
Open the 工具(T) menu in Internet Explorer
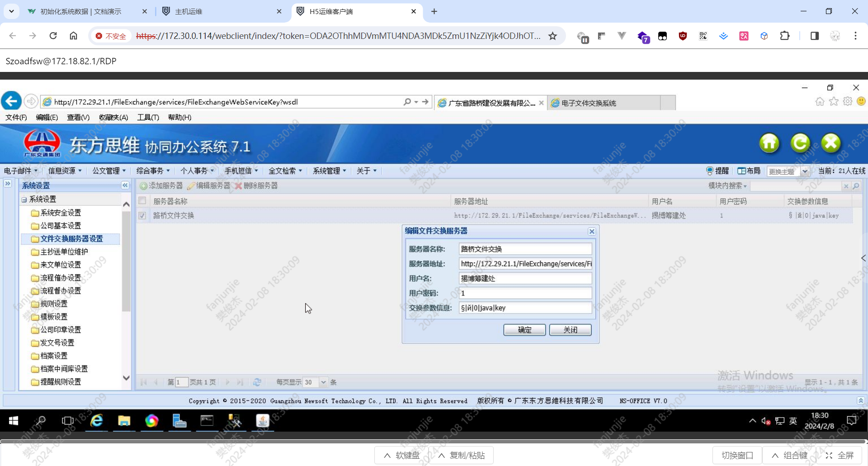pyautogui.click(x=148, y=118)
